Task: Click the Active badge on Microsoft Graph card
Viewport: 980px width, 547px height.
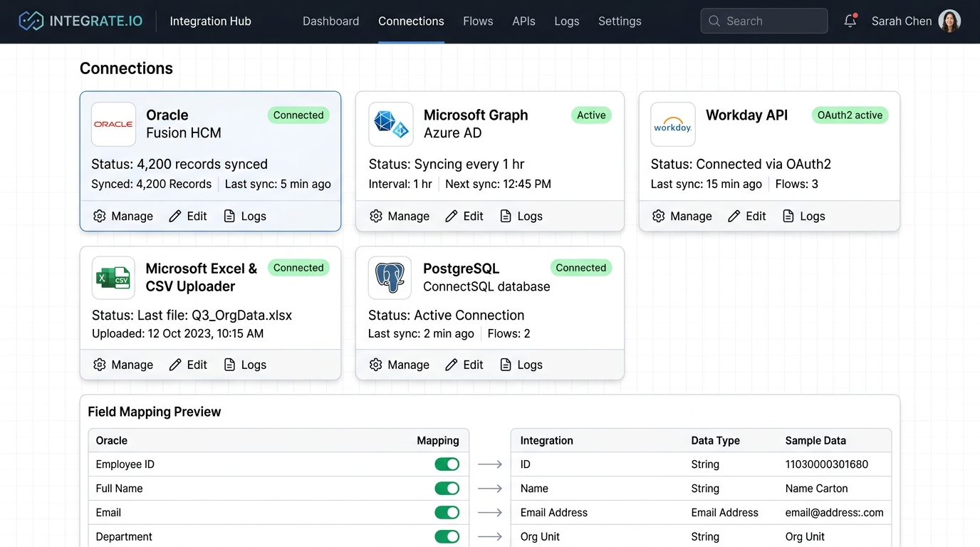Action: click(x=591, y=115)
